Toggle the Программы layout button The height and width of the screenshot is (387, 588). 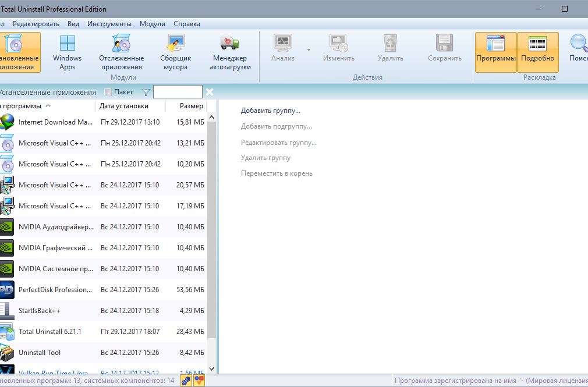pos(496,52)
